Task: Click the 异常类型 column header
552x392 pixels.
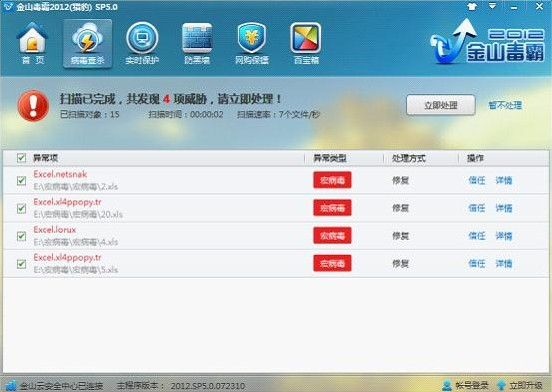Action: 330,158
